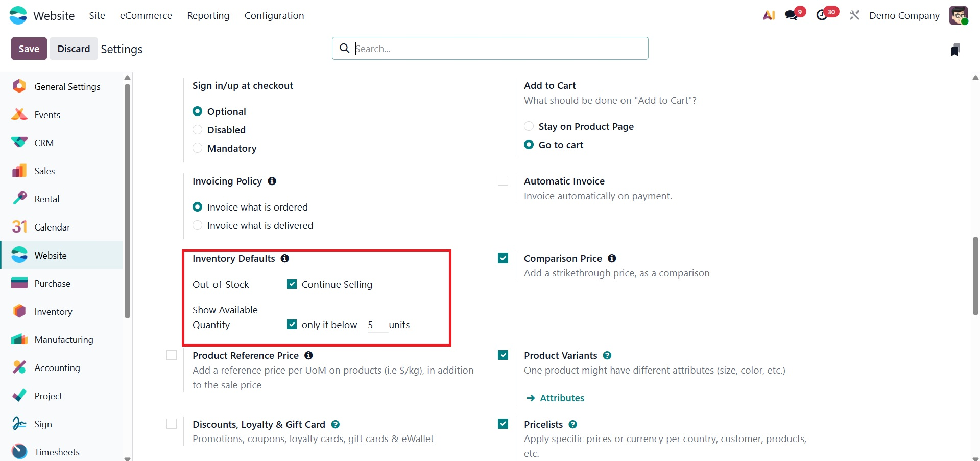Image resolution: width=980 pixels, height=461 pixels.
Task: Uncheck the Continue Selling checkbox
Action: point(292,284)
